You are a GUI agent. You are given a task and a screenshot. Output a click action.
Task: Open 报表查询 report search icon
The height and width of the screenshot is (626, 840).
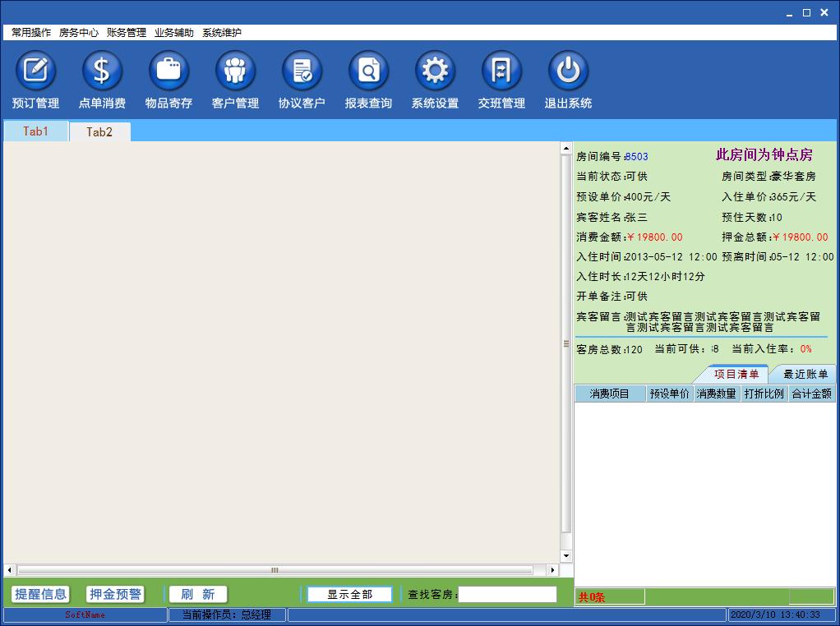coord(368,71)
